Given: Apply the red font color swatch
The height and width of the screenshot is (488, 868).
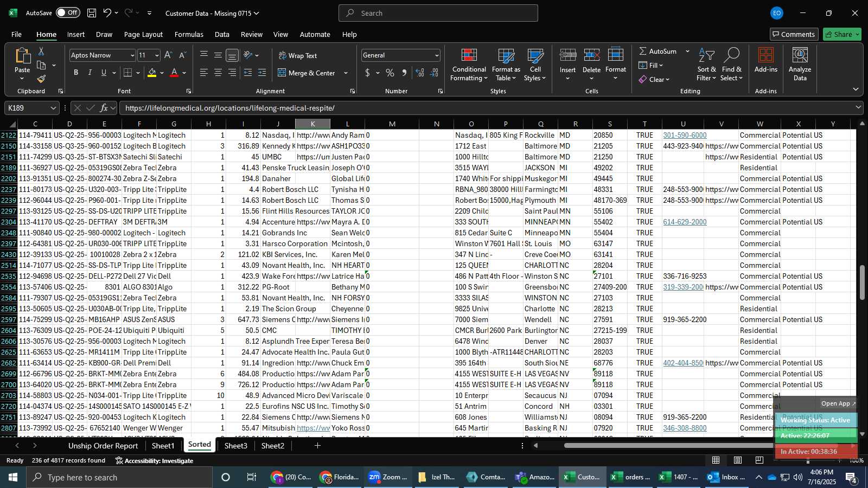Looking at the screenshot, I should pos(174,73).
